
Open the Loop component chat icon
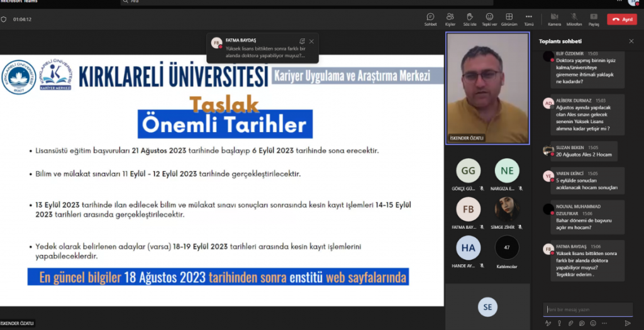582,324
